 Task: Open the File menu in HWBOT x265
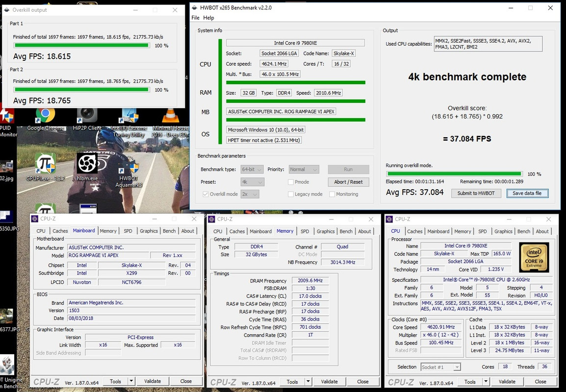click(x=195, y=18)
